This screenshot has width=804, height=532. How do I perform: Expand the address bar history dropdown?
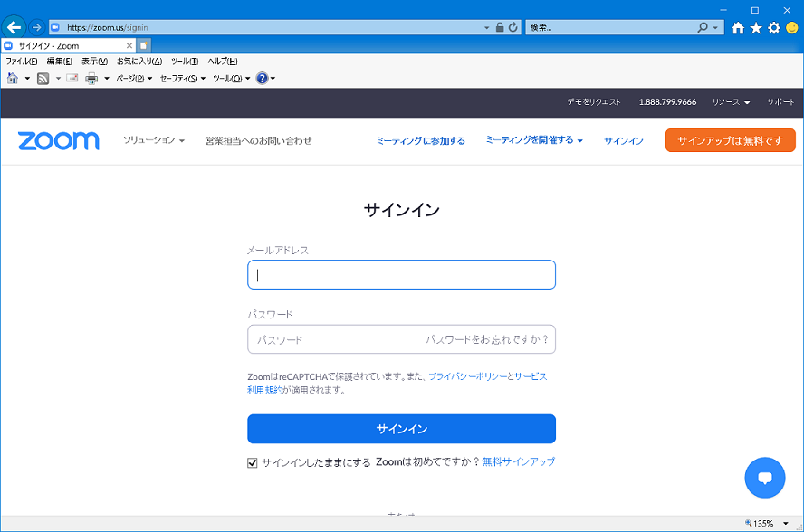click(x=486, y=28)
